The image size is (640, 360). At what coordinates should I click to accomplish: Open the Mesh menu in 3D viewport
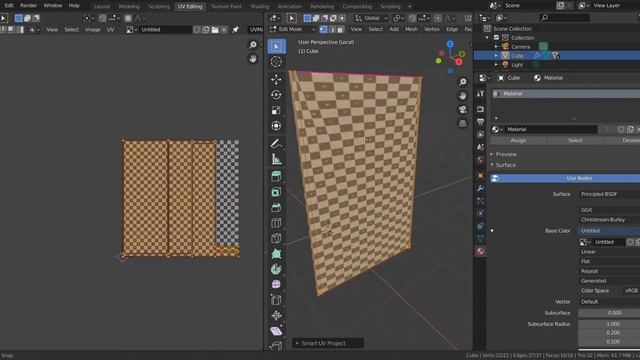point(411,29)
